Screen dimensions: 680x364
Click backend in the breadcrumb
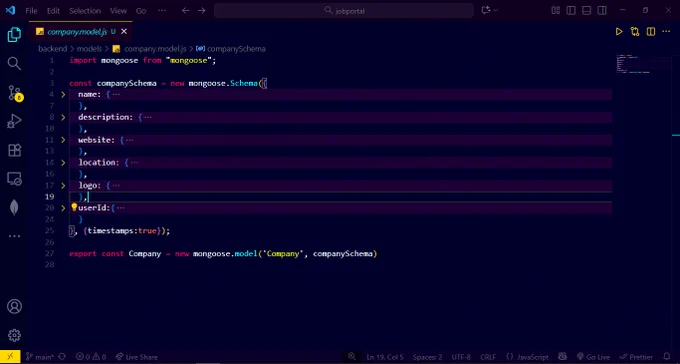[52, 49]
